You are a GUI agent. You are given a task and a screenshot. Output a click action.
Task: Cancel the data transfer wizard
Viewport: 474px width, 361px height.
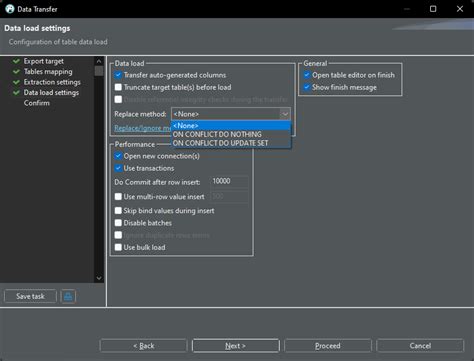[x=420, y=346]
